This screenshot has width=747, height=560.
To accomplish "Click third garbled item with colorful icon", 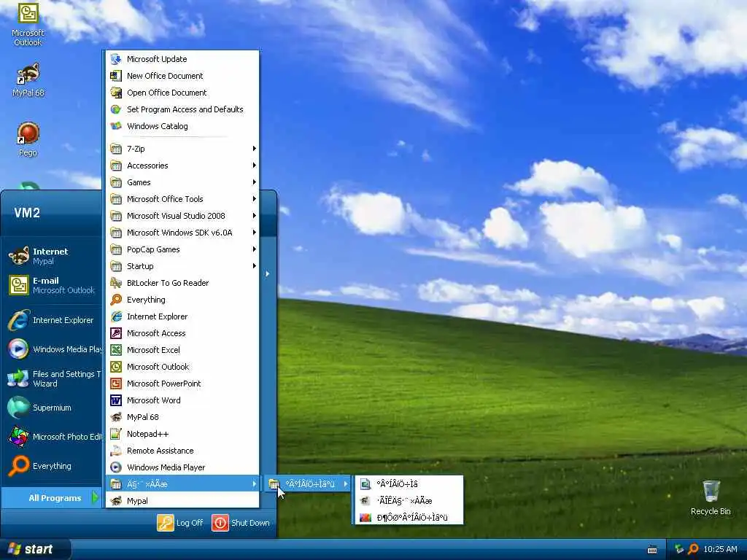I will point(409,517).
